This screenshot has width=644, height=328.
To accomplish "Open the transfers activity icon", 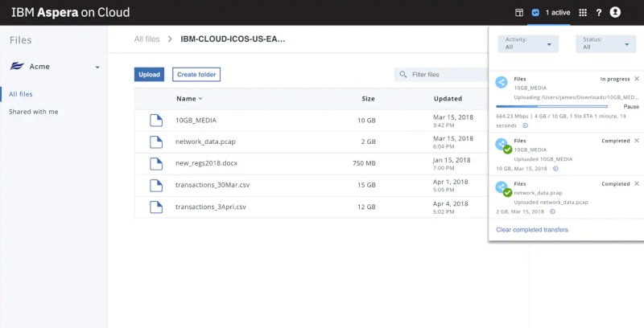I will pyautogui.click(x=535, y=13).
